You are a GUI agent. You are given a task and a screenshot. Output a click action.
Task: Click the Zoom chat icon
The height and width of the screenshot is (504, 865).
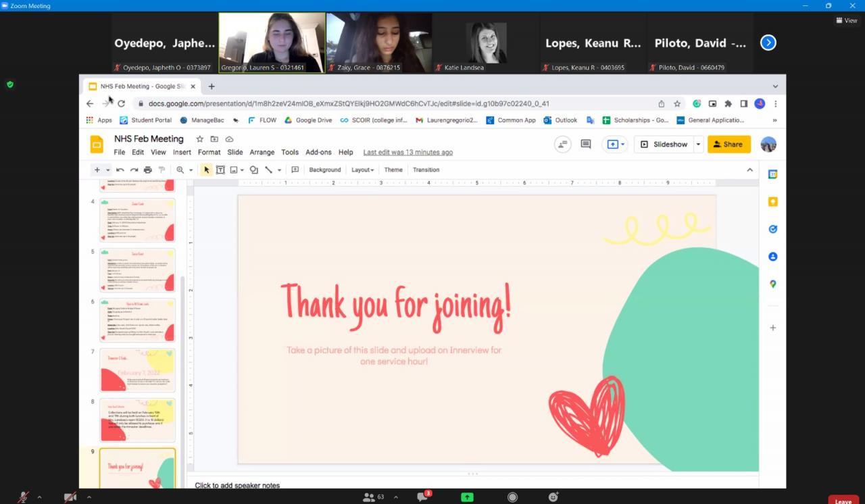423,497
